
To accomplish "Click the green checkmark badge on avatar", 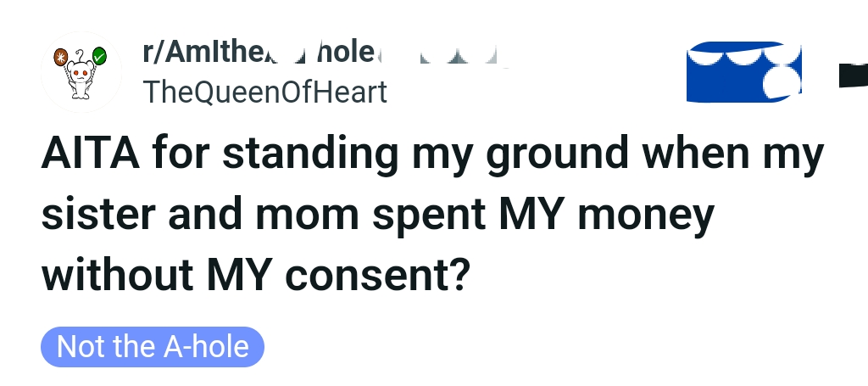I will [99, 57].
